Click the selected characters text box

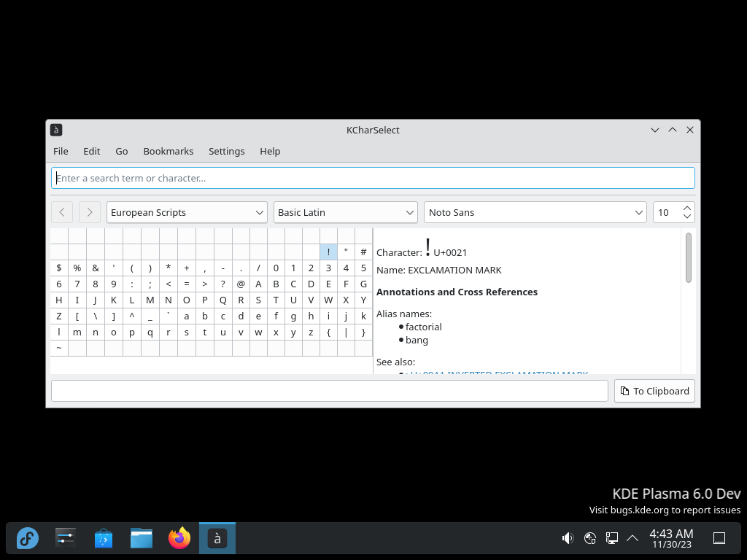(330, 391)
